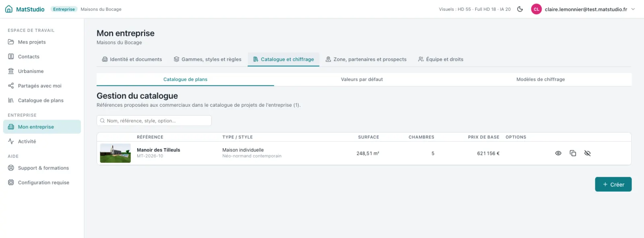Click the Créer button
The height and width of the screenshot is (238, 644).
(x=613, y=184)
